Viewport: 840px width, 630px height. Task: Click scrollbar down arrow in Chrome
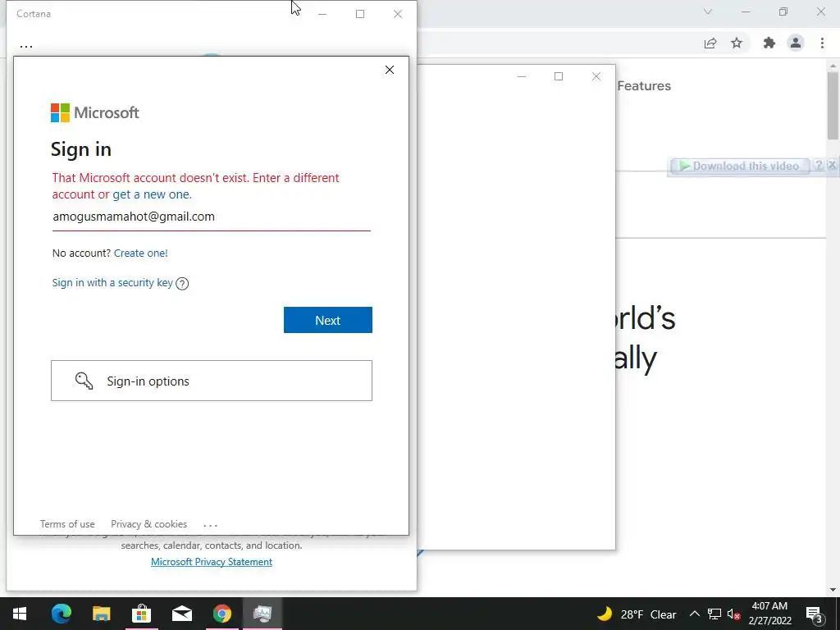(x=833, y=589)
